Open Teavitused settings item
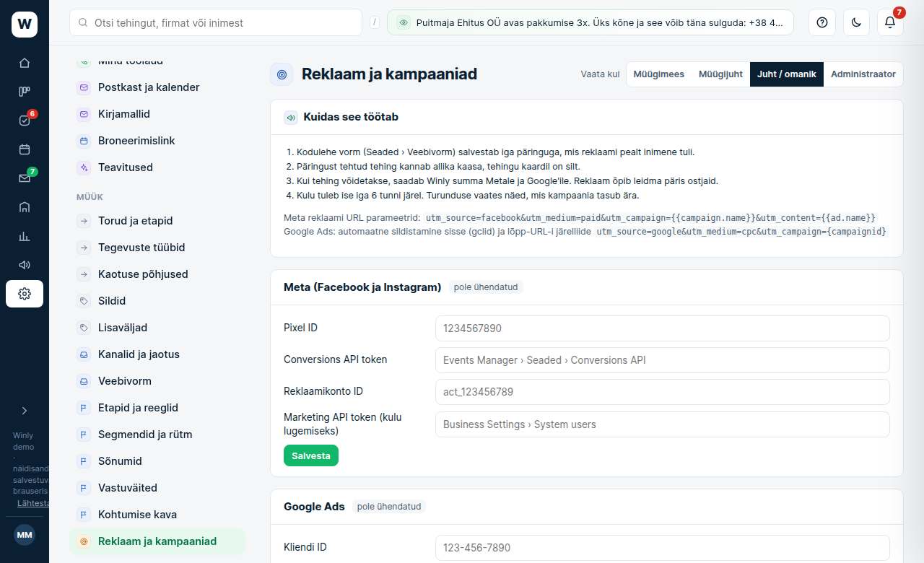924x563 pixels. click(x=157, y=167)
